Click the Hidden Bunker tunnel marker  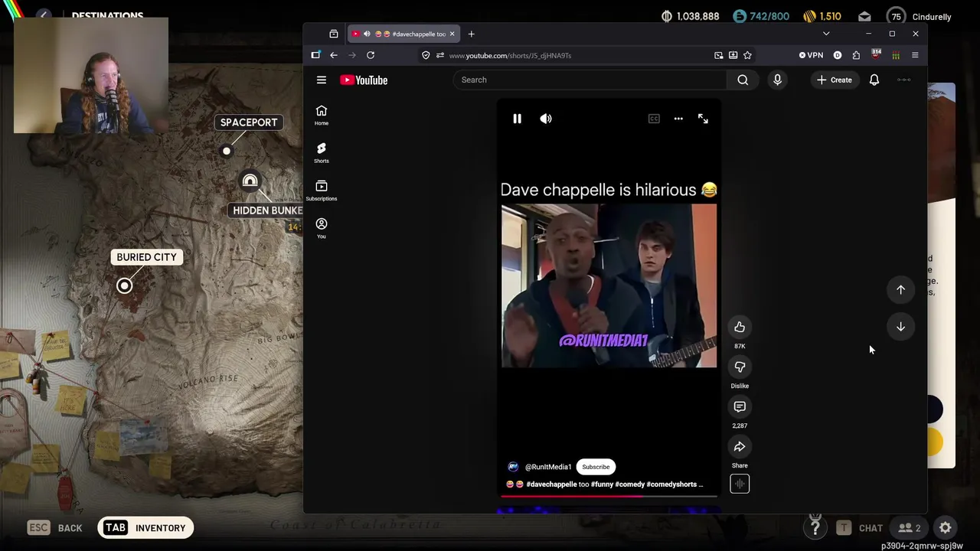250,181
